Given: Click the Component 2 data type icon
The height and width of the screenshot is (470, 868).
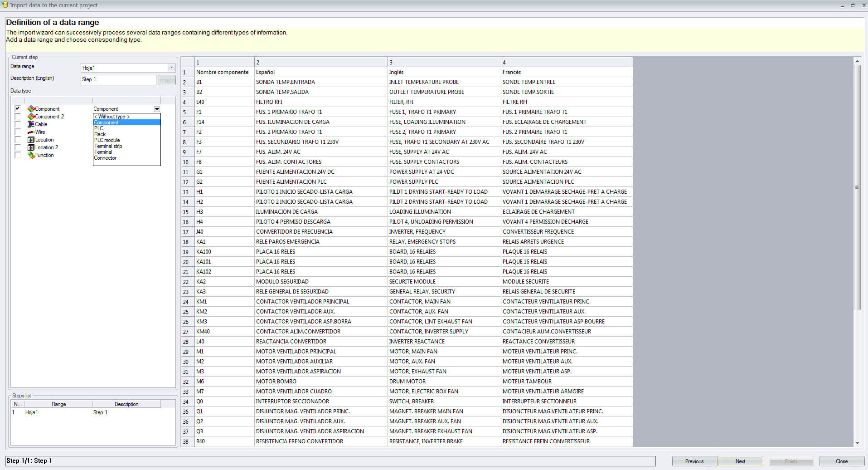Looking at the screenshot, I should 31,117.
